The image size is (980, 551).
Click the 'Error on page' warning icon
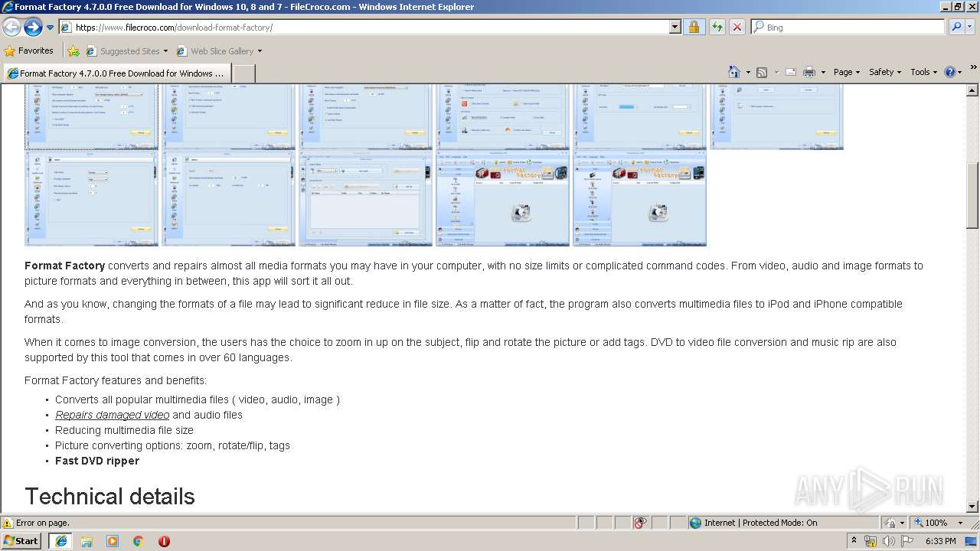click(x=8, y=523)
